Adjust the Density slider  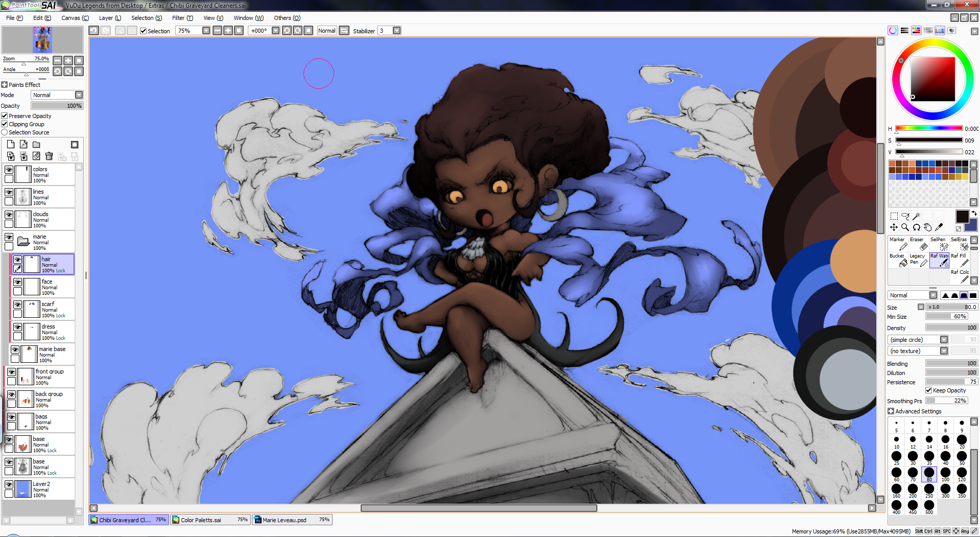point(951,328)
